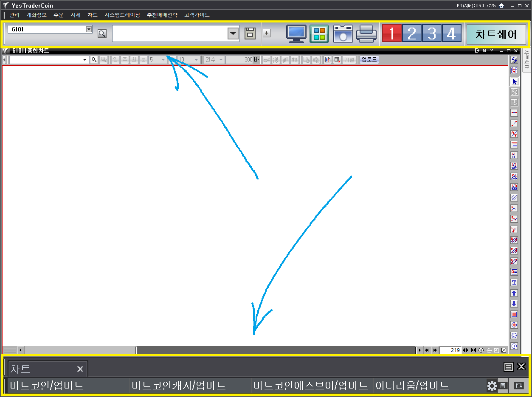Select the 비트코인캐시/업비트 item

click(x=178, y=386)
